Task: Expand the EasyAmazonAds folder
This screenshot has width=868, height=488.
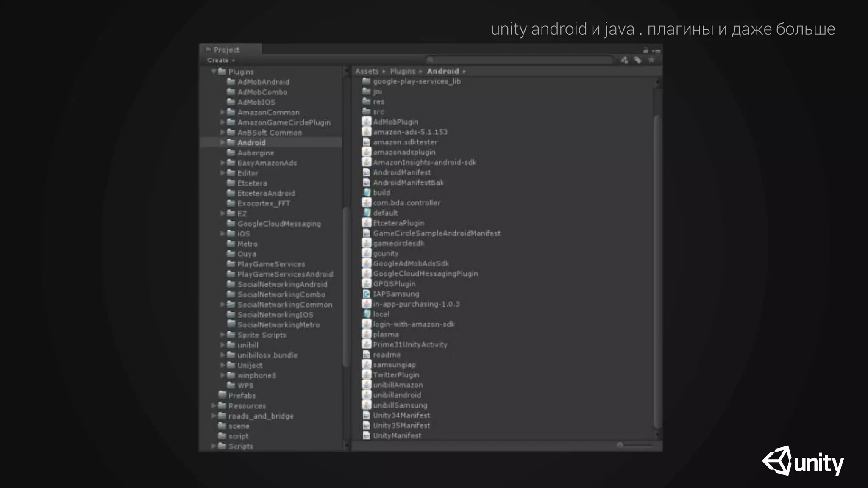Action: pos(223,163)
